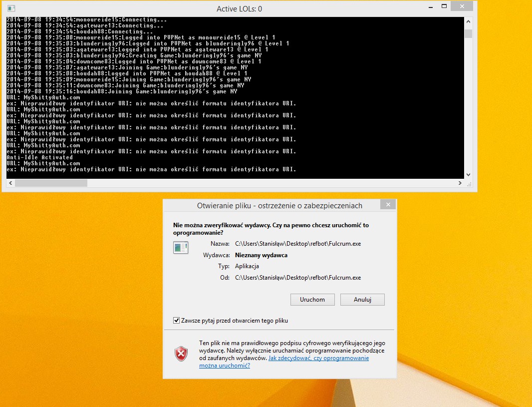Viewport: 532px width, 407px height.
Task: Click the 'Active LOLs: 0' title bar text
Action: point(239,9)
